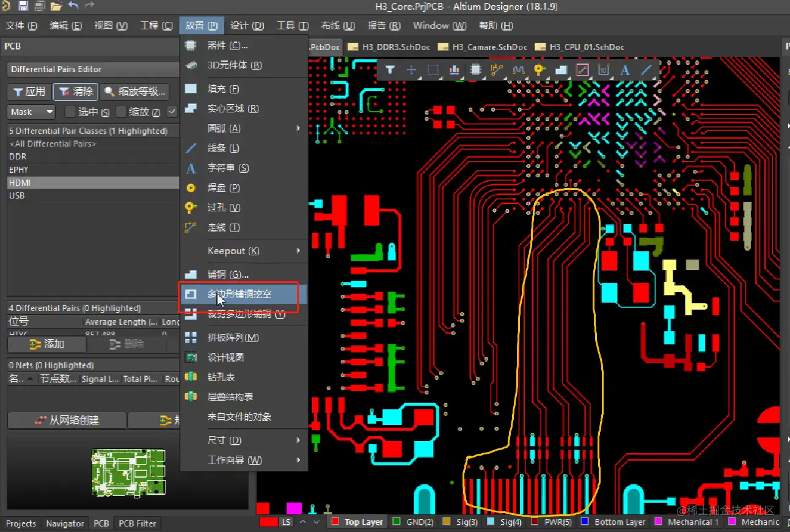This screenshot has height=532, width=790.
Task: Expand the 尺寸 (D) dimension submenu
Action: coord(243,440)
